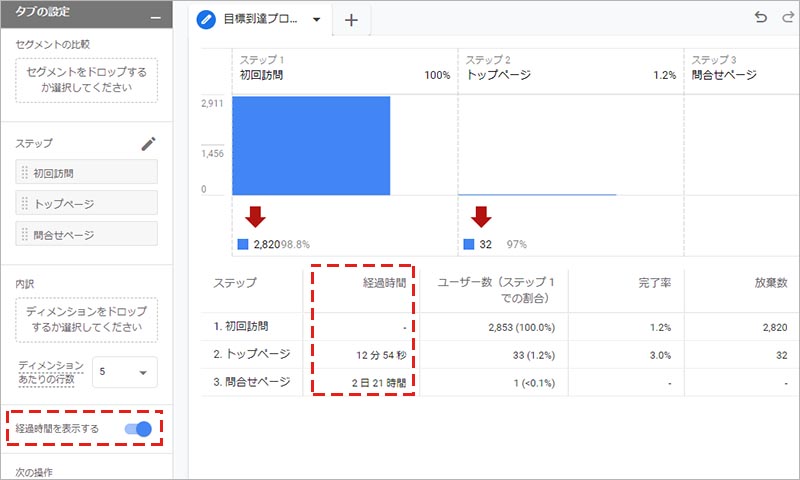Image resolution: width=800 pixels, height=480 pixels.
Task: Click the pencil icon to edit steps
Action: click(148, 144)
